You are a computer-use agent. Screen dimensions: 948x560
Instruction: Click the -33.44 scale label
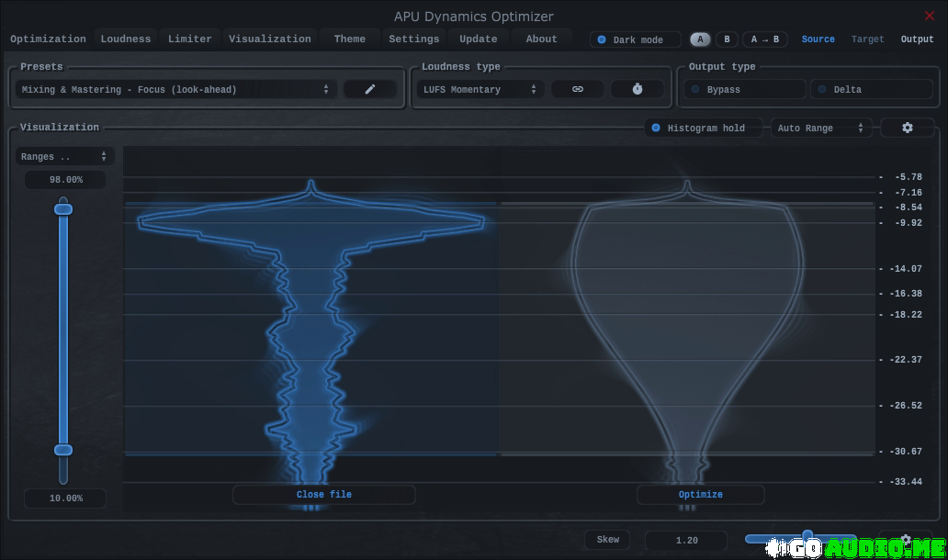click(x=906, y=481)
